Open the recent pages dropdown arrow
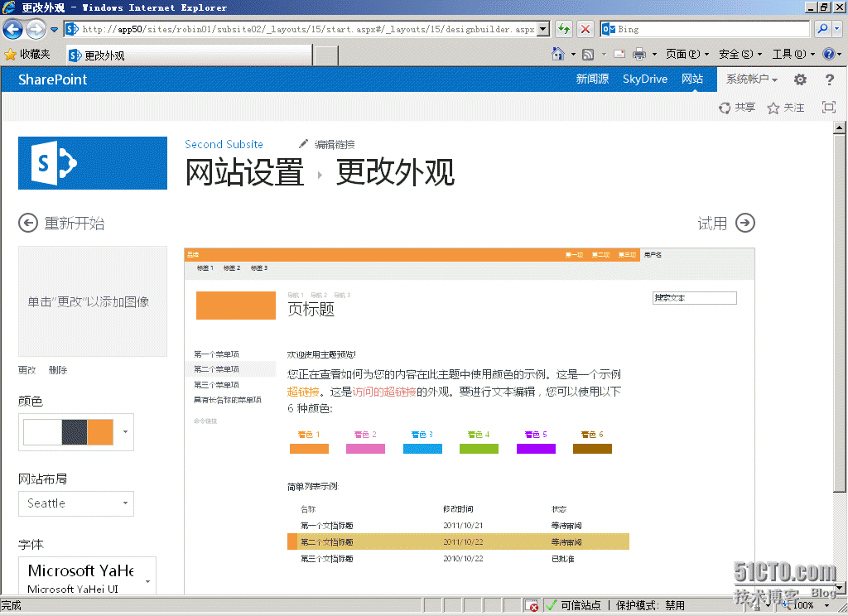Screen dimensions: 848x616 click(54, 29)
